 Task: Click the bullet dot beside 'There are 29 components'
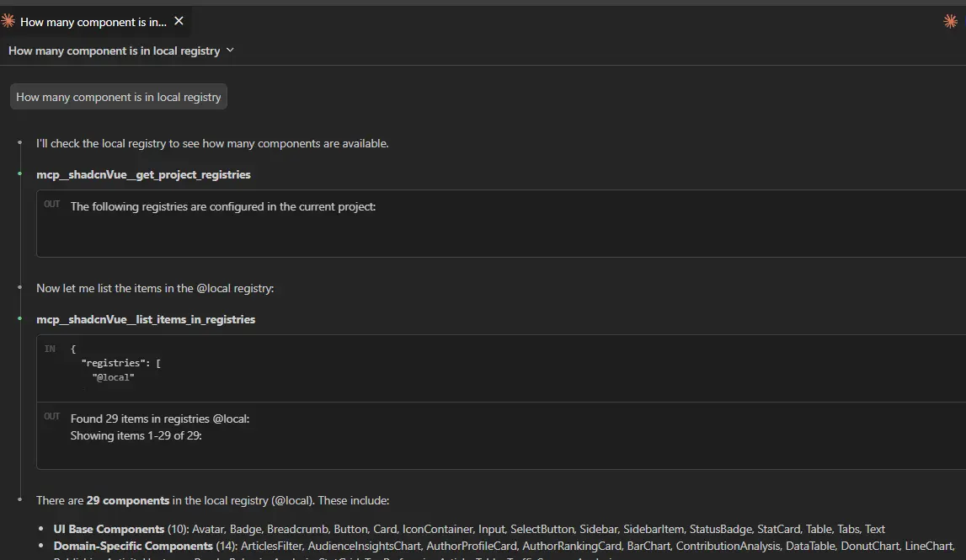(19, 500)
